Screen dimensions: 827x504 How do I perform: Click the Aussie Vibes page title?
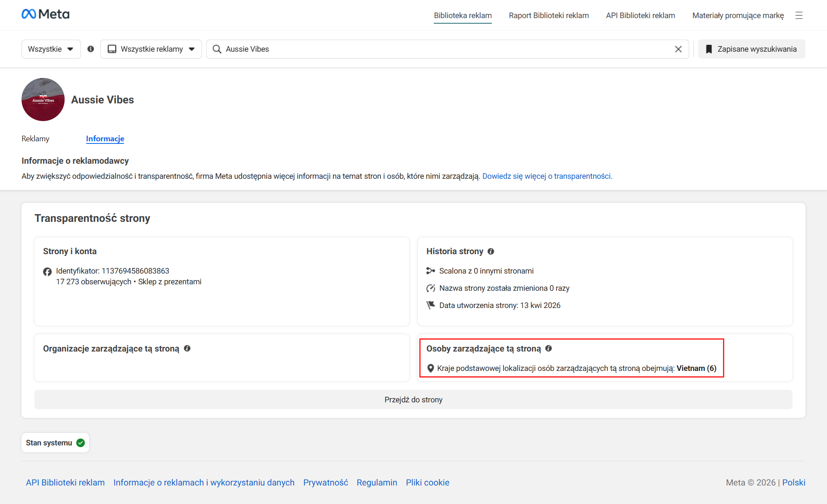[x=103, y=100]
